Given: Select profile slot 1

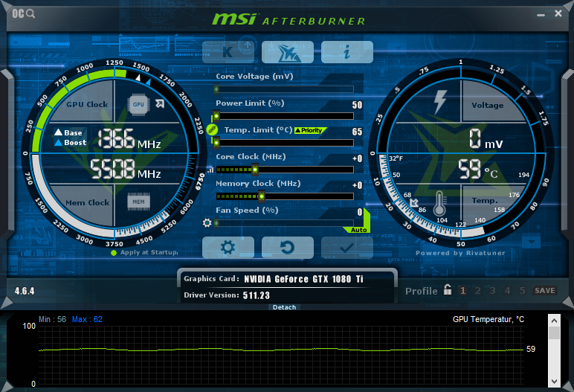Looking at the screenshot, I should point(463,291).
